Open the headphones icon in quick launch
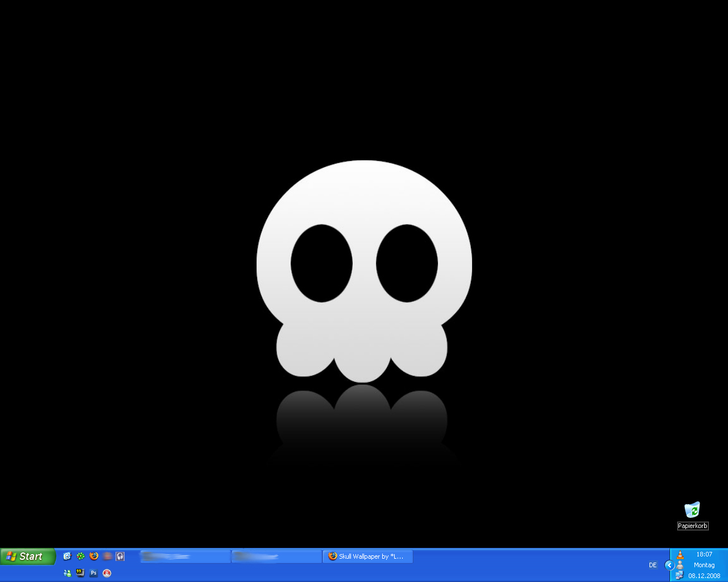Viewport: 728px width, 582px height. 120,556
